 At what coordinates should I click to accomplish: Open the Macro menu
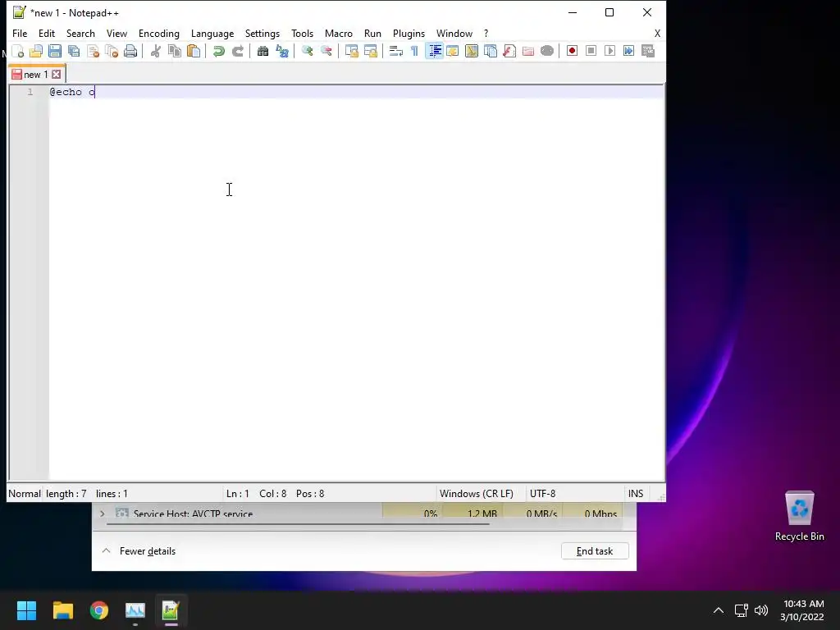click(339, 33)
